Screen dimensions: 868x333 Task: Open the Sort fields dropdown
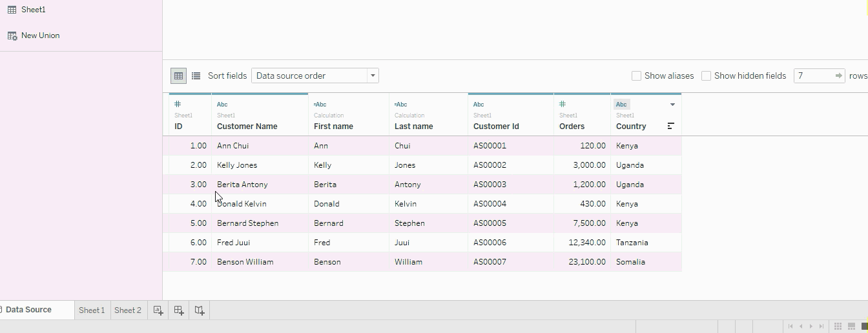(x=315, y=76)
